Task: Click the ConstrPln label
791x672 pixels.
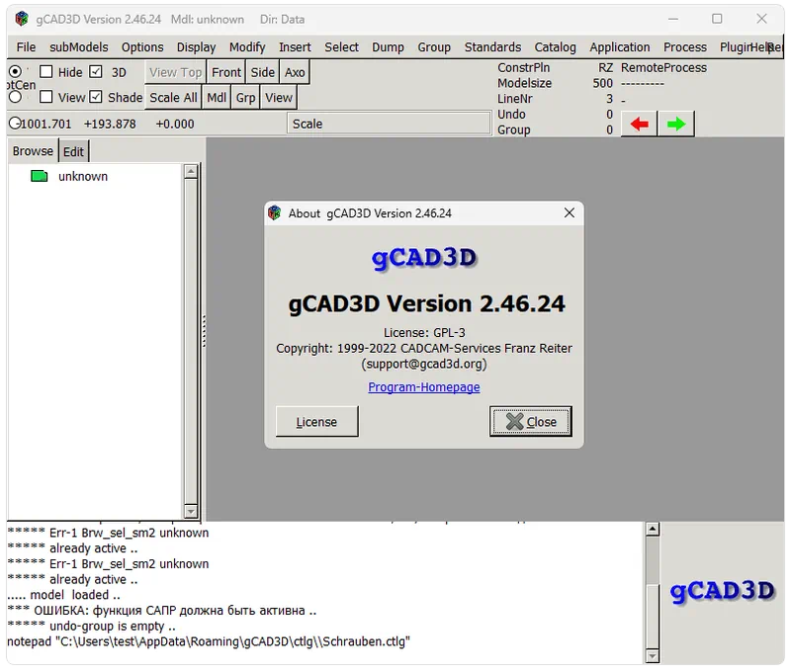Action: 524,67
